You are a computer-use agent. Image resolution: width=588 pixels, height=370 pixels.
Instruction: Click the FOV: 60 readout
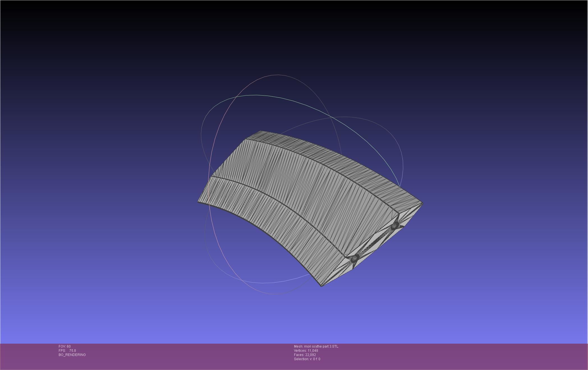click(65, 346)
